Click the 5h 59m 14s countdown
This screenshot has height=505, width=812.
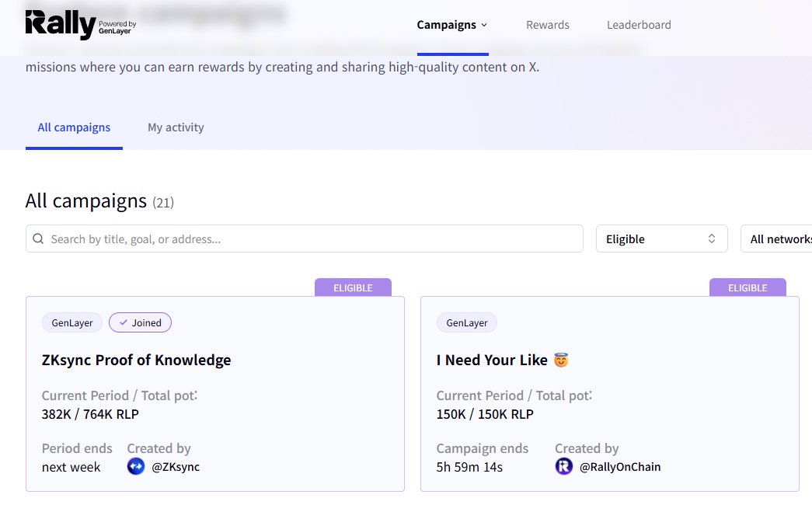469,467
